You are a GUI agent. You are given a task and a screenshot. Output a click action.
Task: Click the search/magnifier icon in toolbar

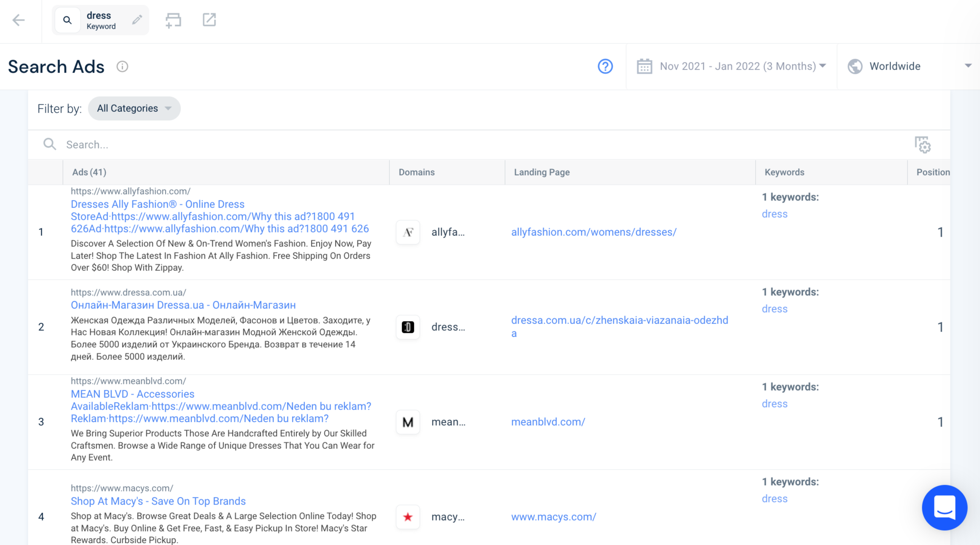67,19
